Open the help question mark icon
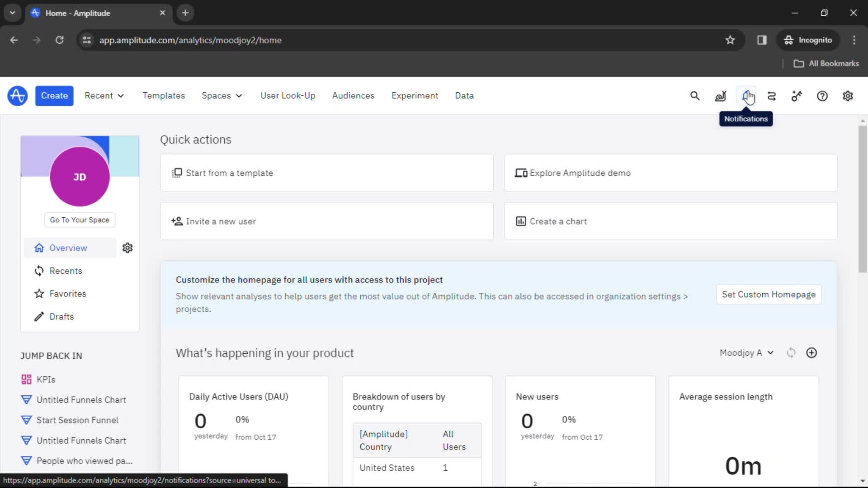The width and height of the screenshot is (868, 488). click(x=822, y=96)
